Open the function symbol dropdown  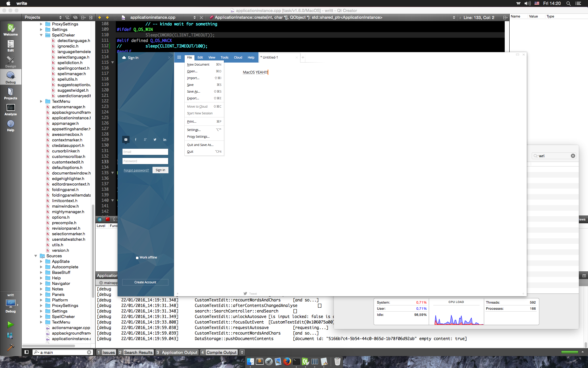pyautogui.click(x=332, y=17)
